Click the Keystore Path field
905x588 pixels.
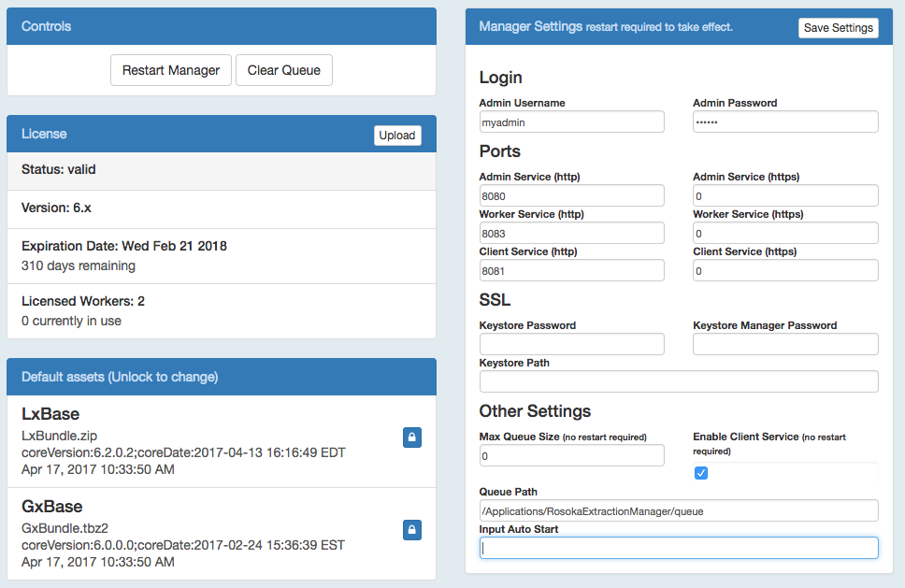[678, 381]
